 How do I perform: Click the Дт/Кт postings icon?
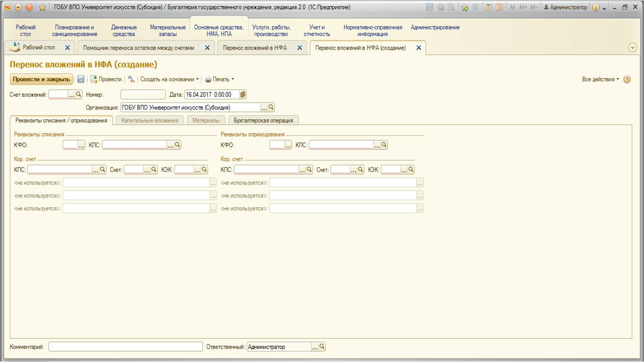131,79
